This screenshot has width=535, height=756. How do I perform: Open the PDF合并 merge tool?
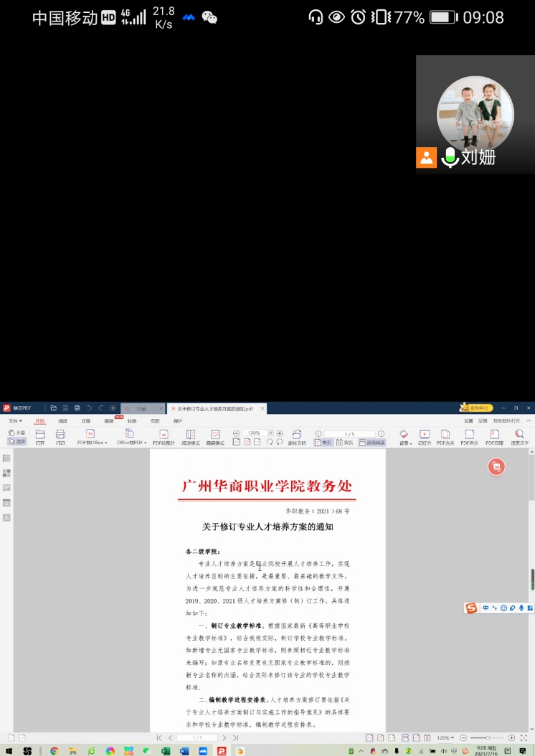click(x=445, y=437)
